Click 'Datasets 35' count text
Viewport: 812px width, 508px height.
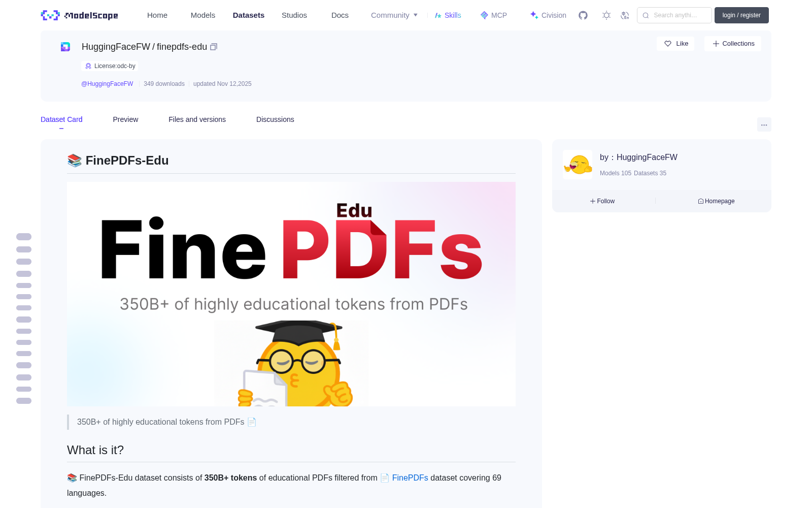pos(650,173)
